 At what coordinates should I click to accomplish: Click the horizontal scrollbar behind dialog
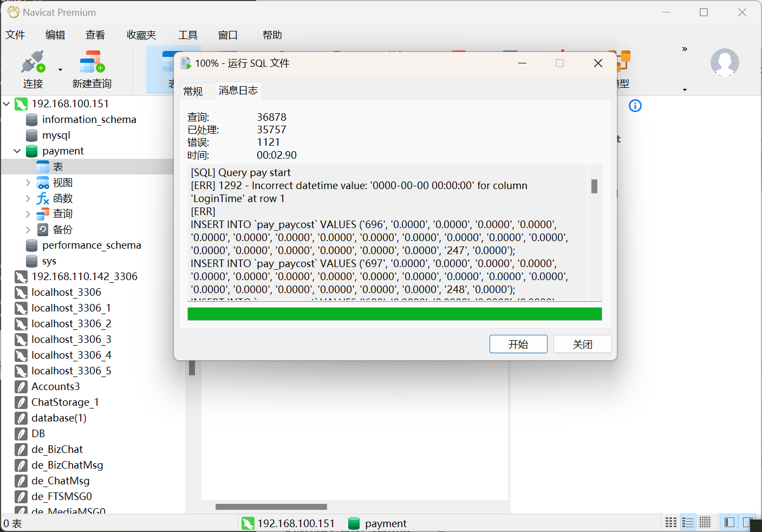point(271,507)
